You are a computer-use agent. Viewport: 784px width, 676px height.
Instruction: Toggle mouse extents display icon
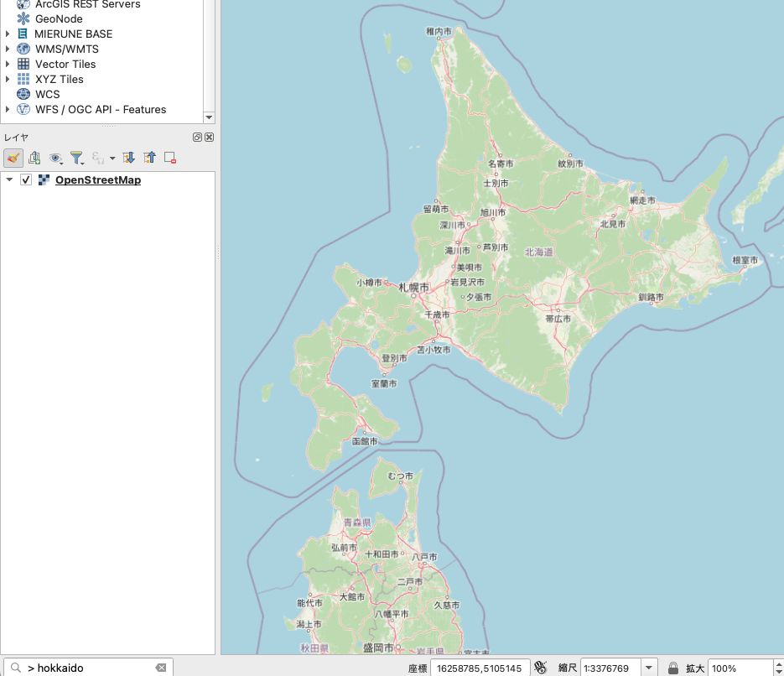click(x=540, y=667)
